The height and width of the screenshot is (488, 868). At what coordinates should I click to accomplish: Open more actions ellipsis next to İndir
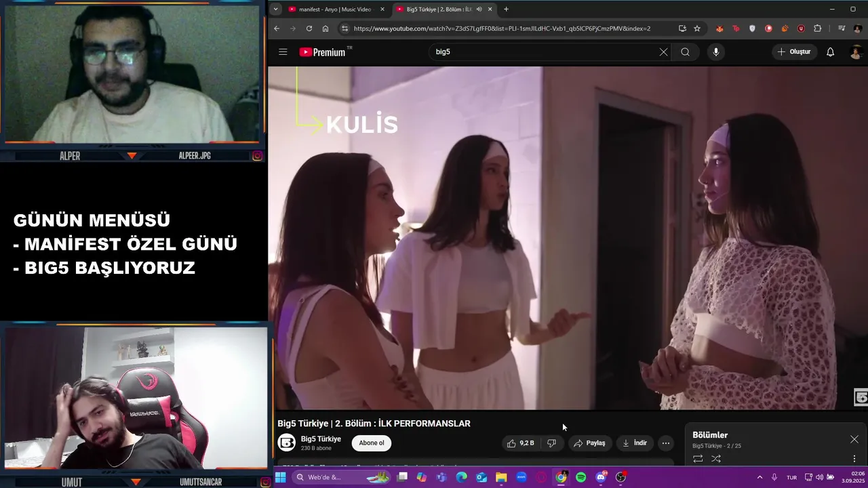(x=666, y=443)
